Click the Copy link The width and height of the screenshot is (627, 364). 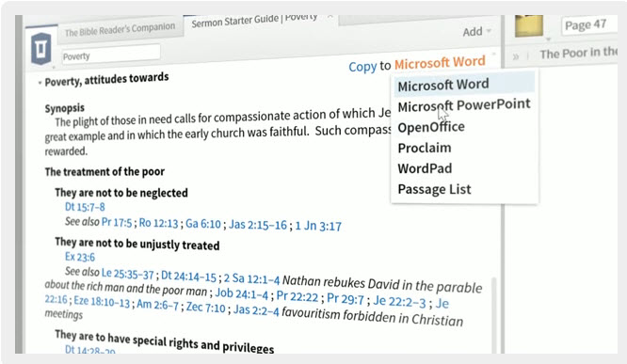(362, 67)
